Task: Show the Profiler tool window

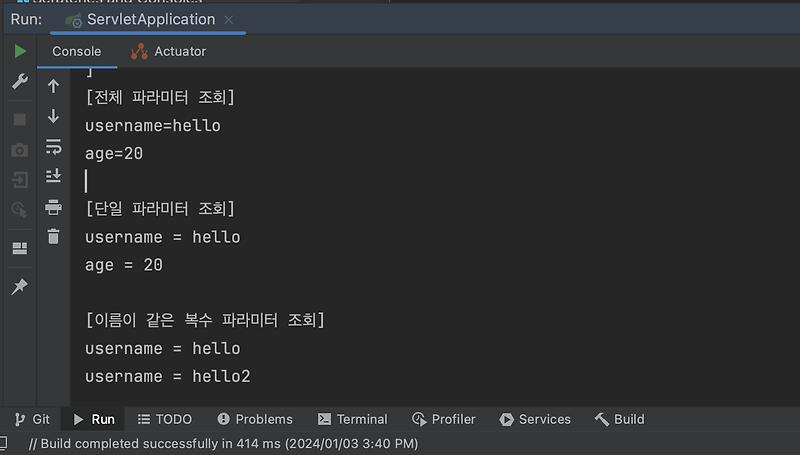Action: click(x=444, y=419)
